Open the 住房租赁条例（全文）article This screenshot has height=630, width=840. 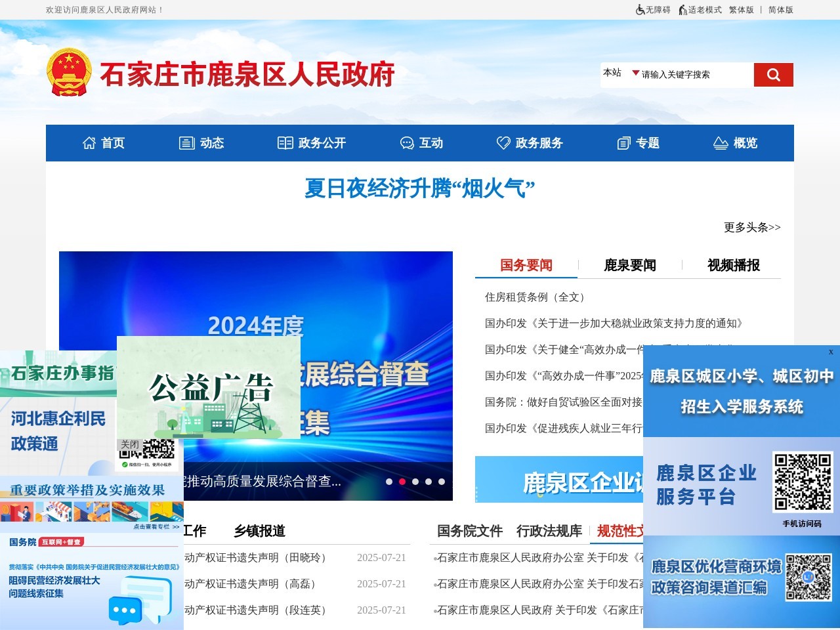(x=535, y=297)
